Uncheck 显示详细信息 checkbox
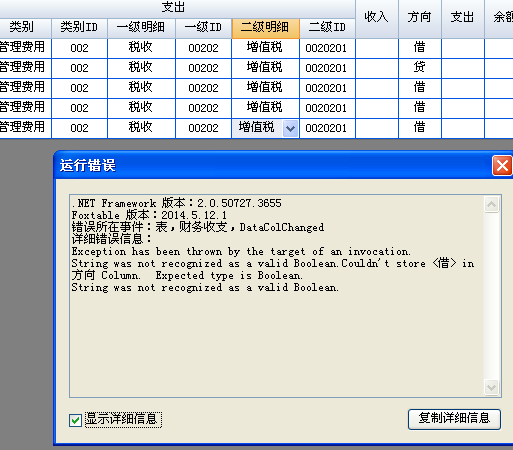This screenshot has width=513, height=450. (x=75, y=420)
